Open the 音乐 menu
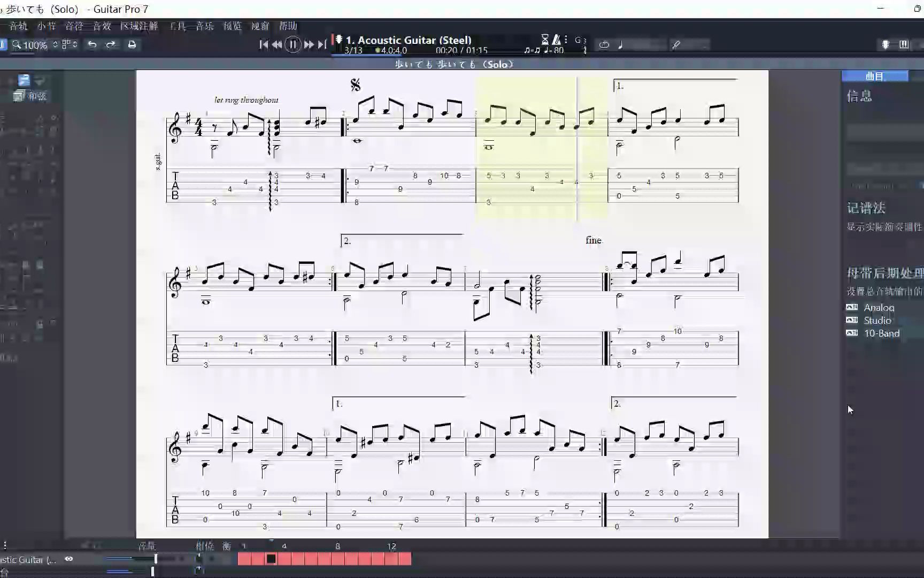 point(205,26)
